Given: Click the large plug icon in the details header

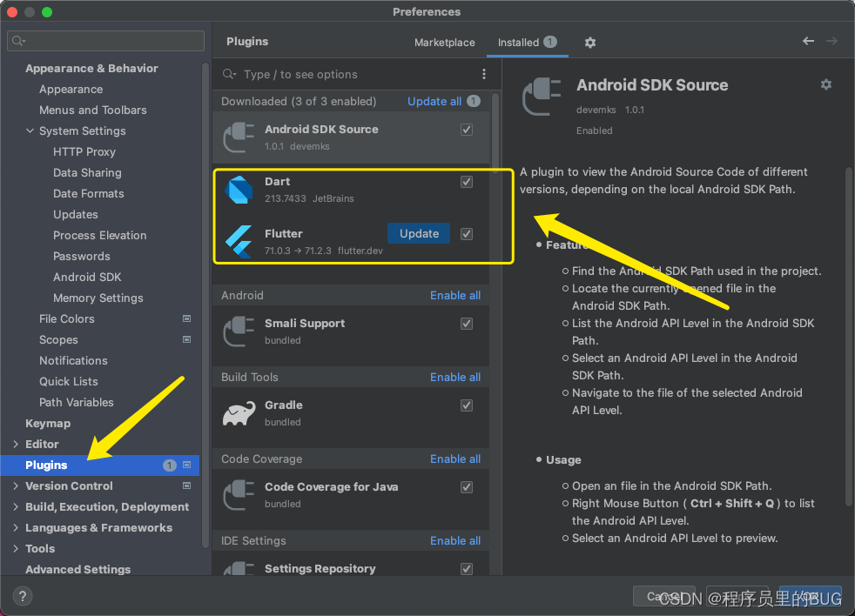Looking at the screenshot, I should click(x=542, y=97).
